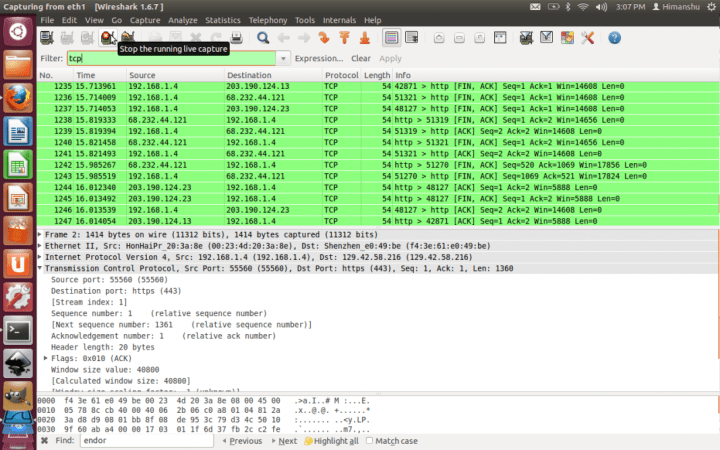This screenshot has width=720, height=450.
Task: Open preferences wrench icon
Action: point(587,38)
